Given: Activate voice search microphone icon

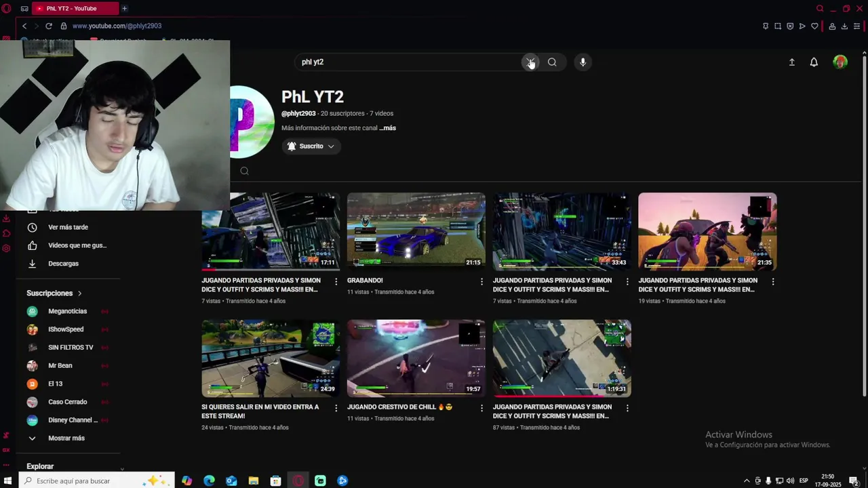Looking at the screenshot, I should pos(583,62).
